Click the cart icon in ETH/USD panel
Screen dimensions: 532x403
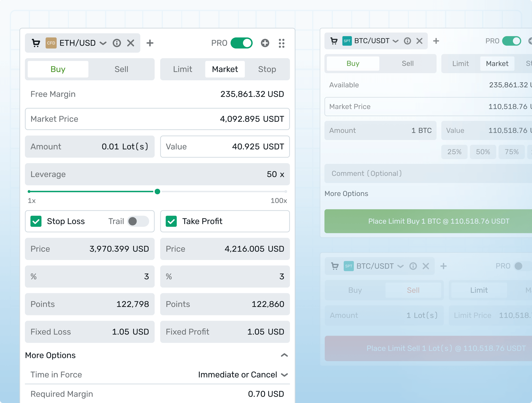(36, 43)
